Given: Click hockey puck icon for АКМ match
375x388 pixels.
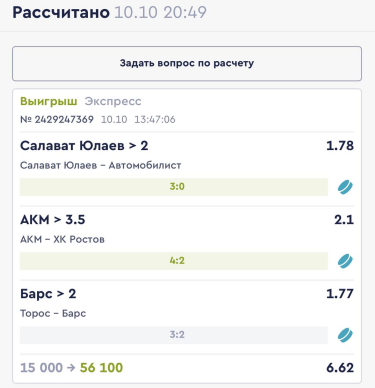Looking at the screenshot, I should pyautogui.click(x=345, y=261).
